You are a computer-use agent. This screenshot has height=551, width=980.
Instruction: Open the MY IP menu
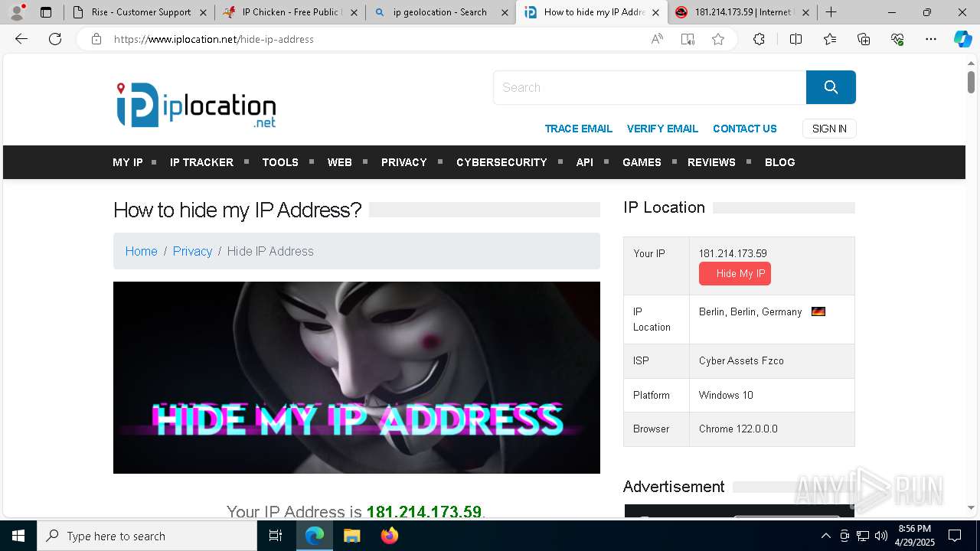[x=128, y=162]
